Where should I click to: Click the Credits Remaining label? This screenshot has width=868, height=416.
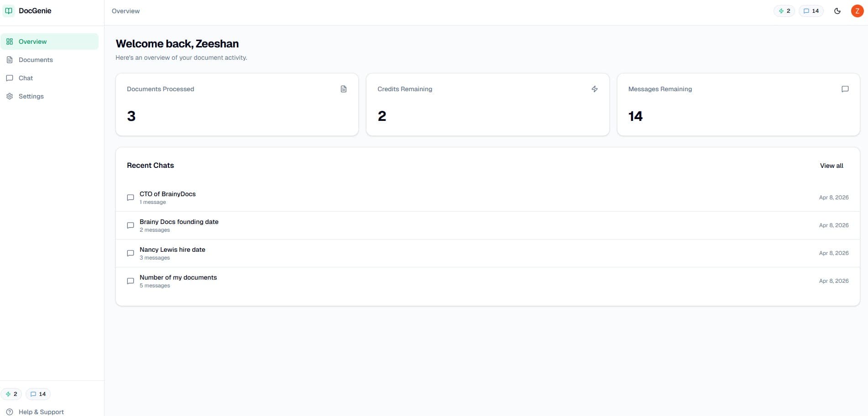pyautogui.click(x=405, y=89)
